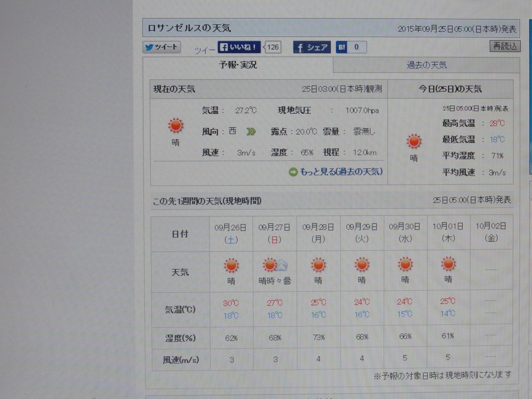Click the Facebook like count 126

coord(273,47)
